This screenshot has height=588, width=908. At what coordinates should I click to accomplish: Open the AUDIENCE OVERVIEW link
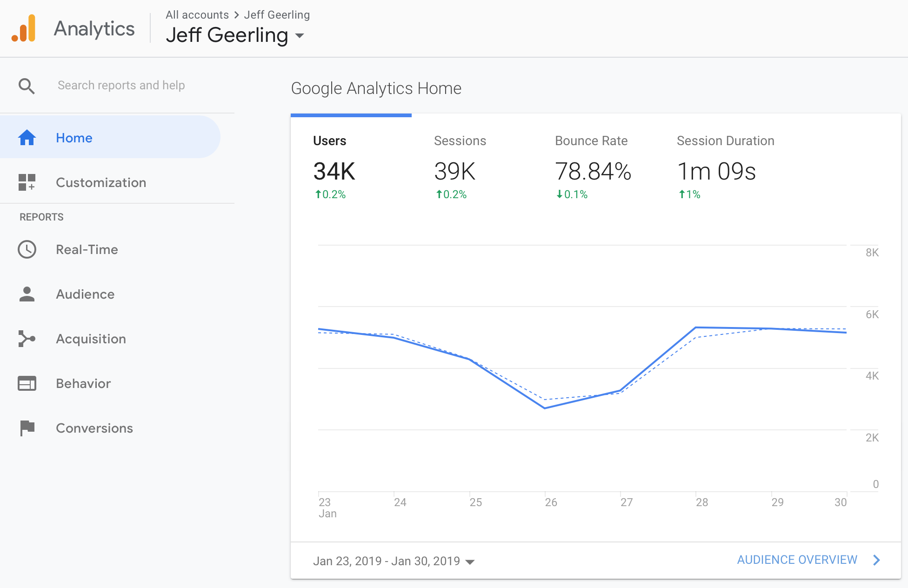[797, 560]
